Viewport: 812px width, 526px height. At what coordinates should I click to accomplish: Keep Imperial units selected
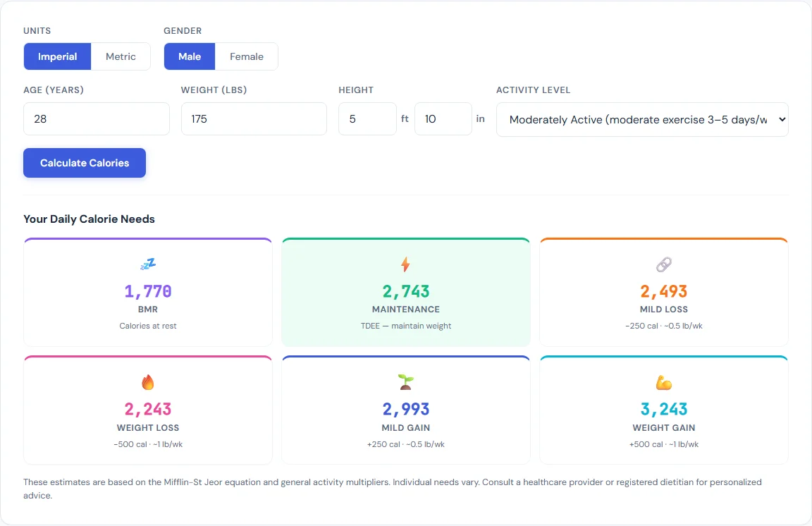pyautogui.click(x=57, y=56)
